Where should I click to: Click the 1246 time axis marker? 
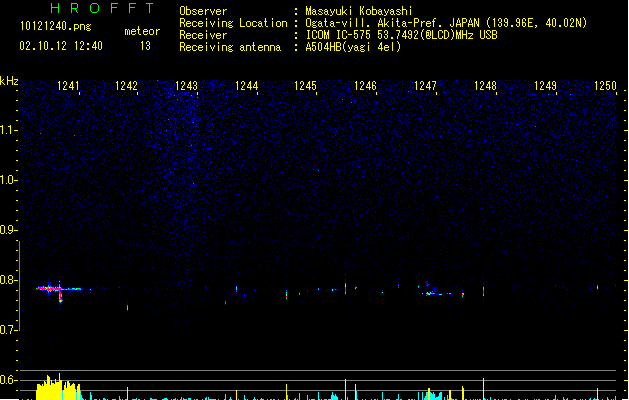tap(365, 86)
